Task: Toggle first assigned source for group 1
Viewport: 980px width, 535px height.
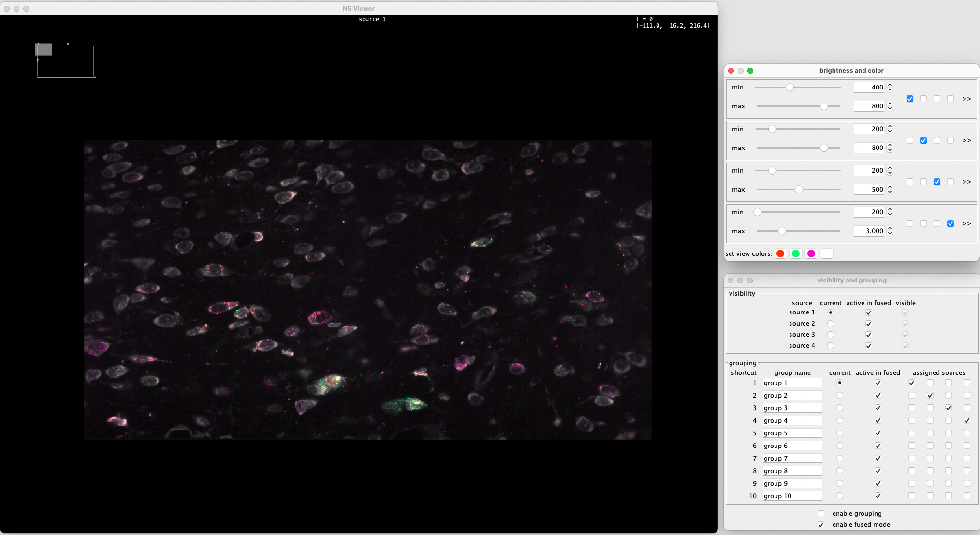Action: point(912,383)
